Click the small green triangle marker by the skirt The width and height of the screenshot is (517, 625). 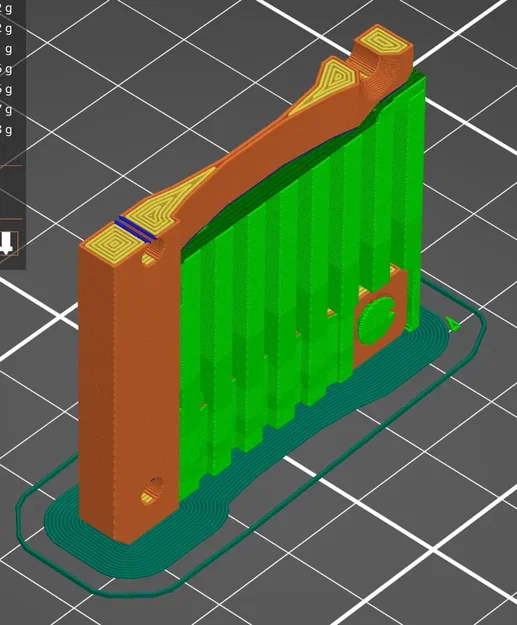click(454, 324)
